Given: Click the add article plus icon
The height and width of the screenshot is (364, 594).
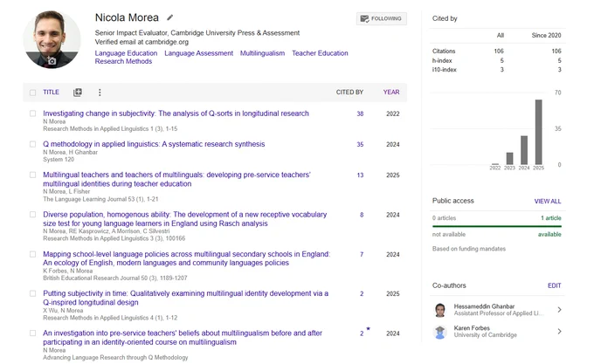Looking at the screenshot, I should tap(78, 93).
